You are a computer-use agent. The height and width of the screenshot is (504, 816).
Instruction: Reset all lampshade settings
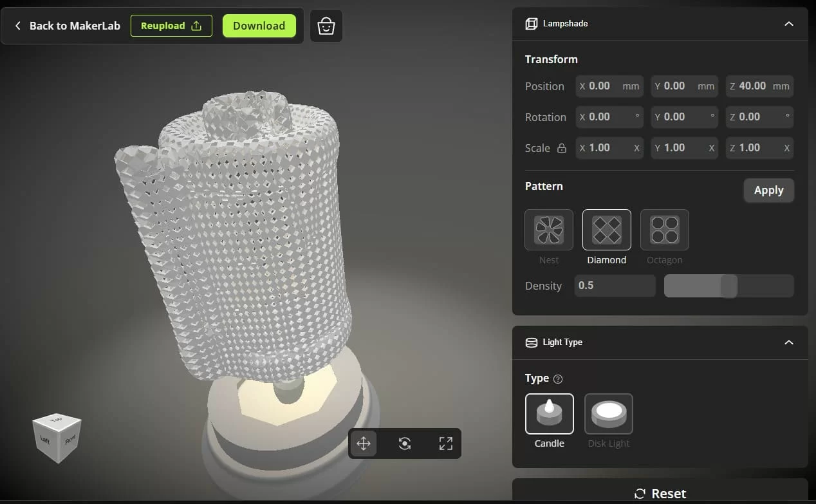pyautogui.click(x=660, y=493)
